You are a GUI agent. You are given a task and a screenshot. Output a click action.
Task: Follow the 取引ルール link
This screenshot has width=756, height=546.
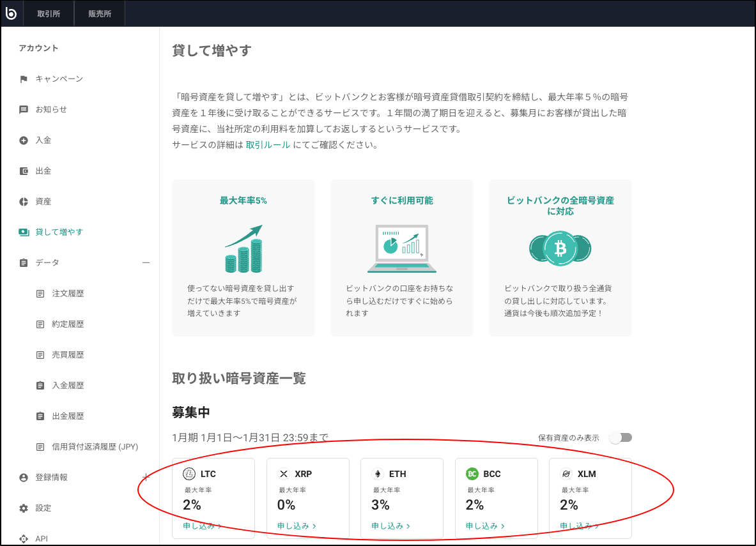click(x=268, y=145)
